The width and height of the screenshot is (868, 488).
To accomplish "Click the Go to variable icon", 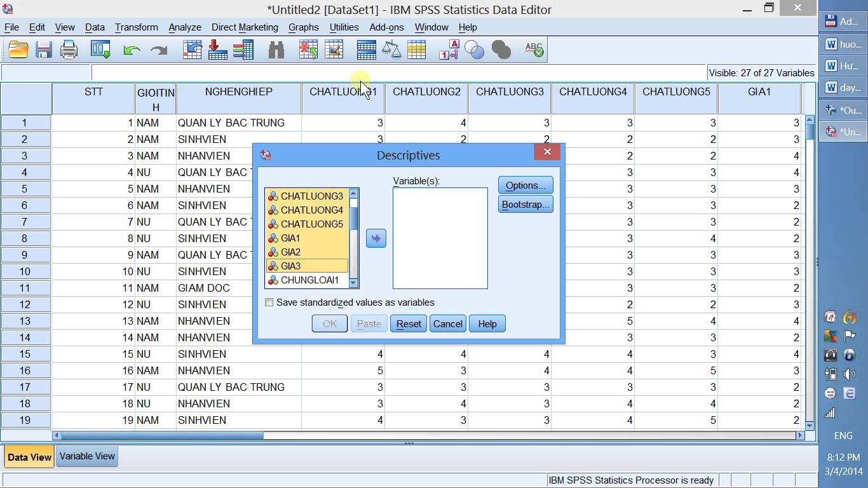I will (217, 50).
